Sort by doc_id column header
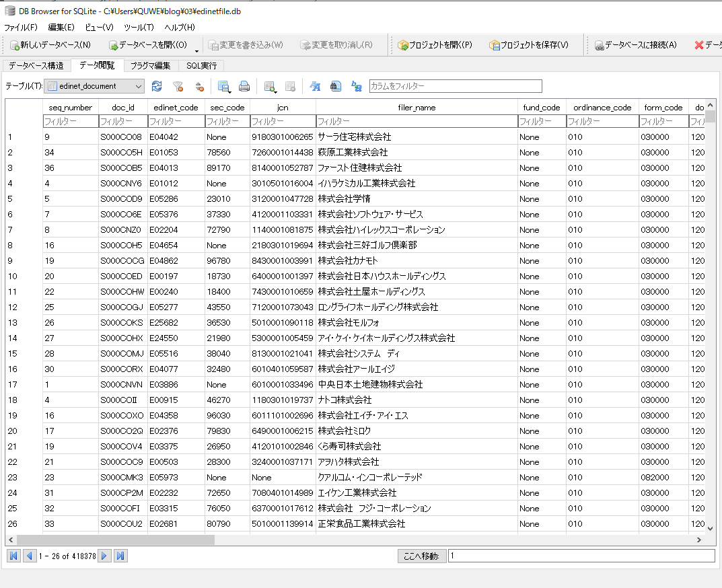The width and height of the screenshot is (722, 588). pyautogui.click(x=123, y=107)
